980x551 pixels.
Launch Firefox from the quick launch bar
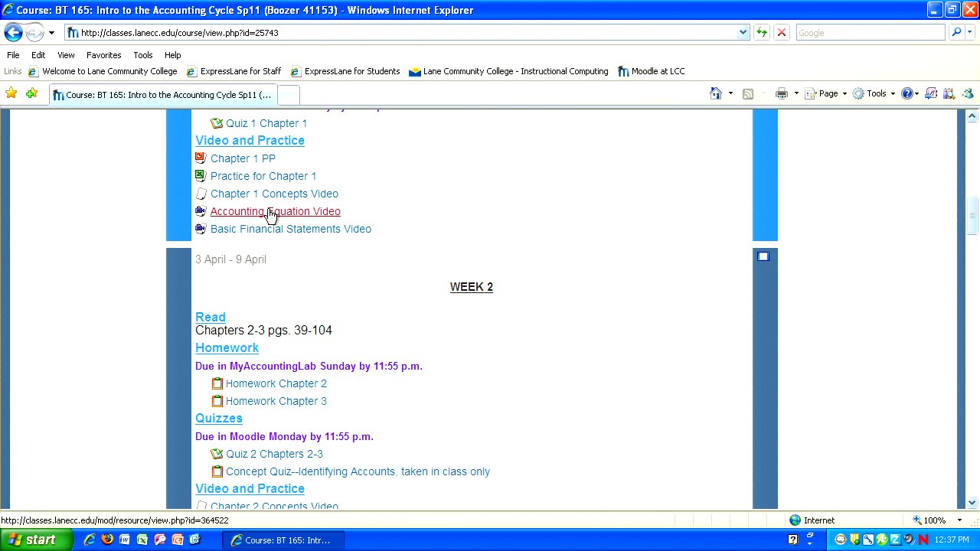coord(107,540)
